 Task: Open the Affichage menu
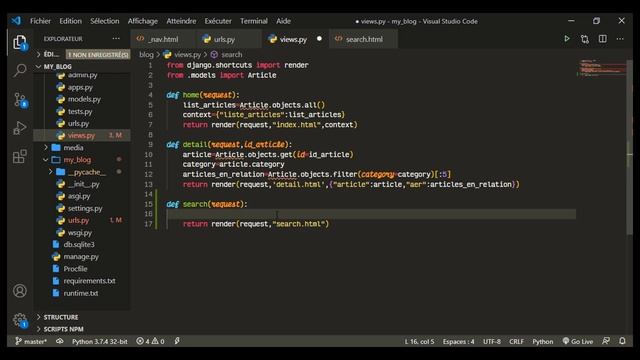pos(142,21)
